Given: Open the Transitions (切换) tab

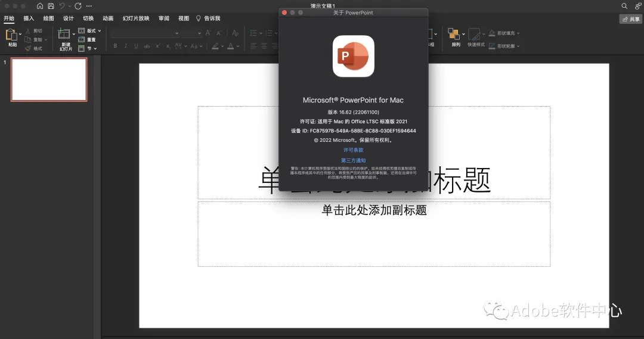Looking at the screenshot, I should point(88,18).
